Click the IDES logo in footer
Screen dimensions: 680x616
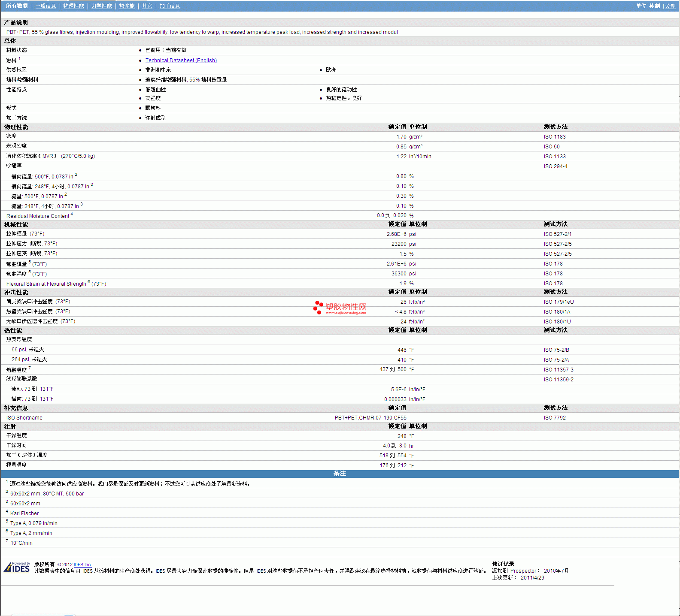pyautogui.click(x=17, y=567)
